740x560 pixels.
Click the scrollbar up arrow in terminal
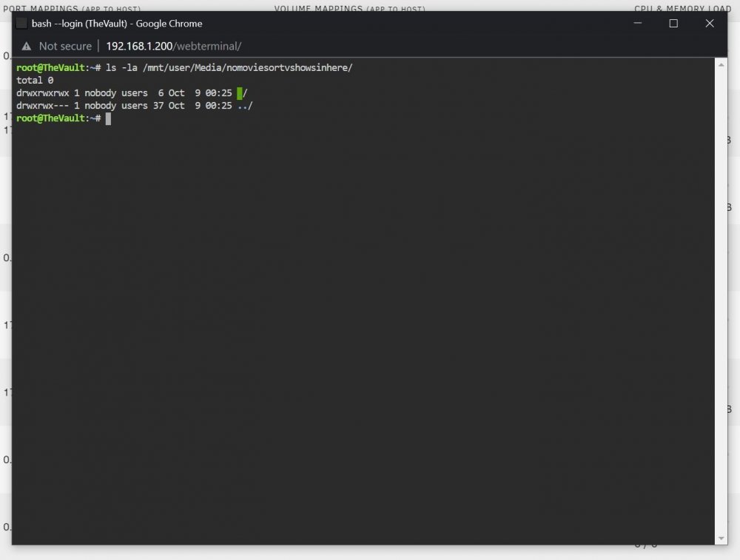[x=721, y=64]
